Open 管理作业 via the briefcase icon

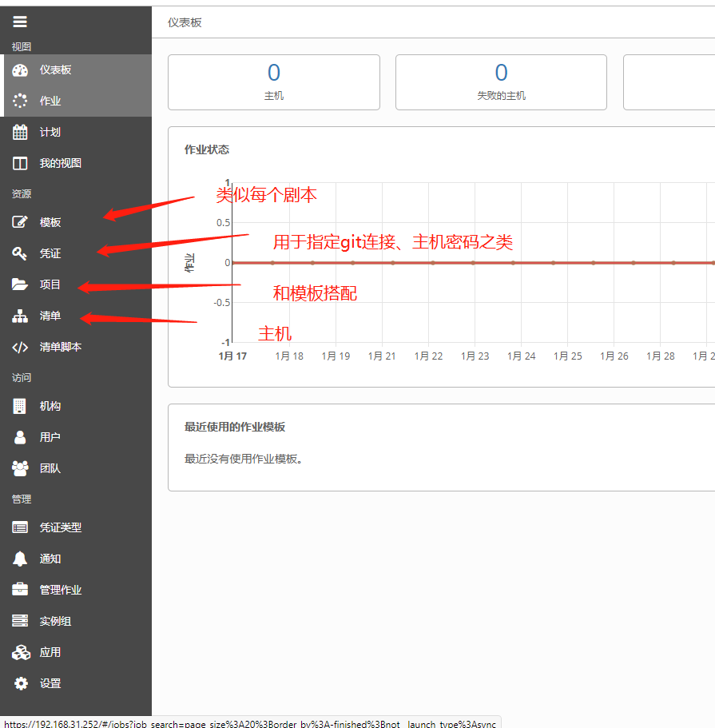(x=19, y=589)
